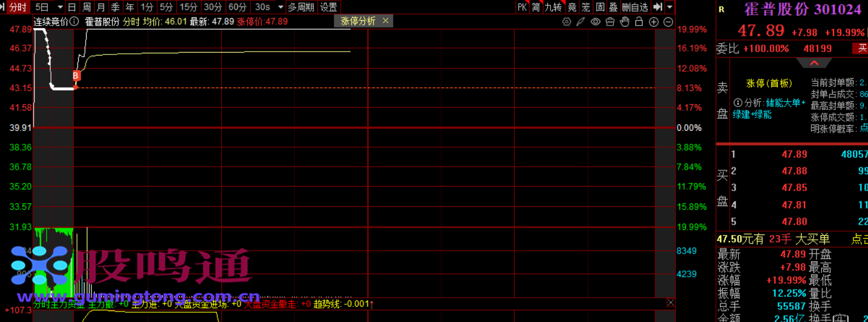Screen dimensions: 868x322
Task: Open the 设置 settings button
Action: tap(328, 8)
